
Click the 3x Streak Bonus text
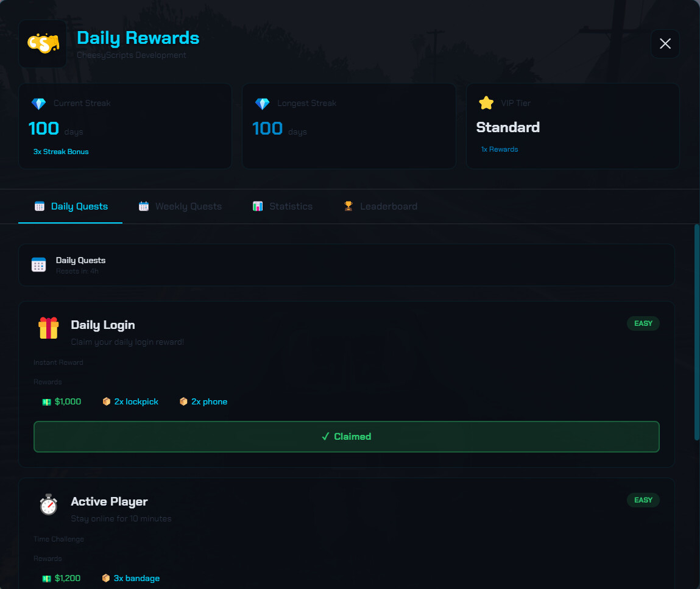pos(61,152)
